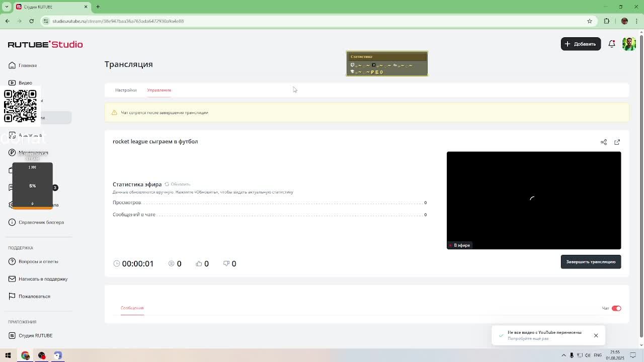Click the Сообщений в чате statistics row
Viewport: 644px width, 362px height.
pyautogui.click(x=270, y=215)
